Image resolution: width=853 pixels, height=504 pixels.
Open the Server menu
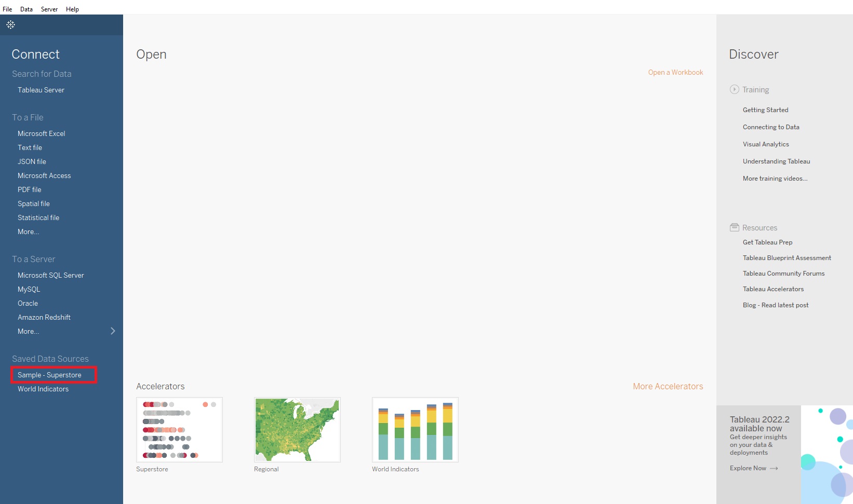tap(49, 9)
